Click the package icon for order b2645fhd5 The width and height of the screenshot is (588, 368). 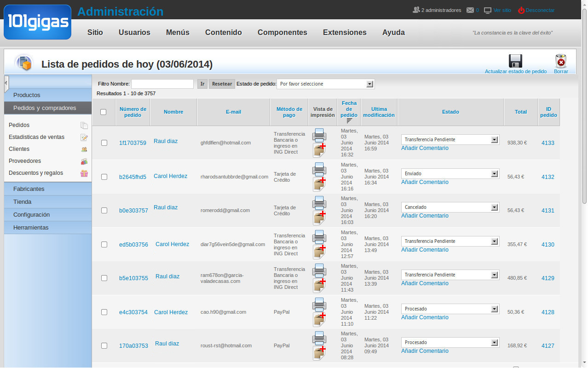tap(319, 184)
